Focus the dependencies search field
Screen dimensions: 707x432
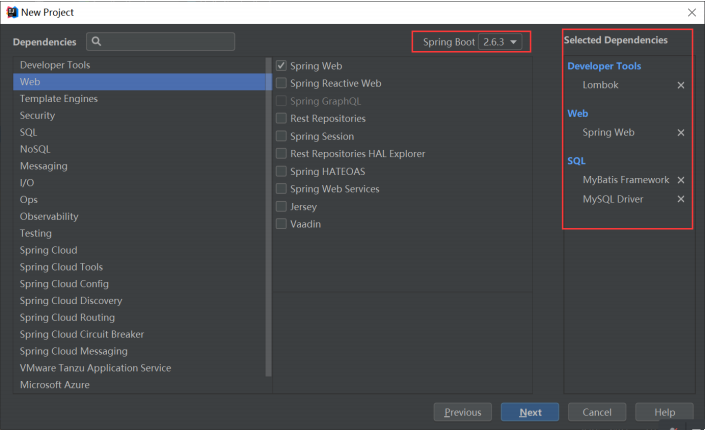(x=161, y=41)
